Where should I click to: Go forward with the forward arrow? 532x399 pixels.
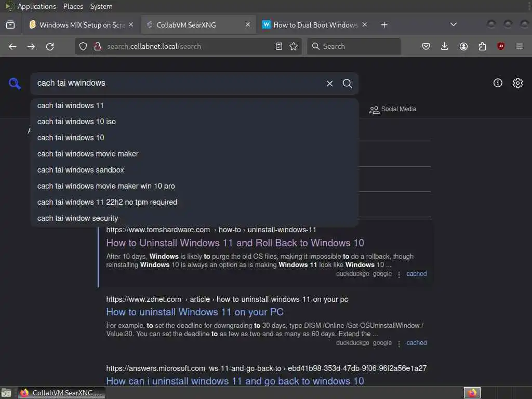coord(31,46)
